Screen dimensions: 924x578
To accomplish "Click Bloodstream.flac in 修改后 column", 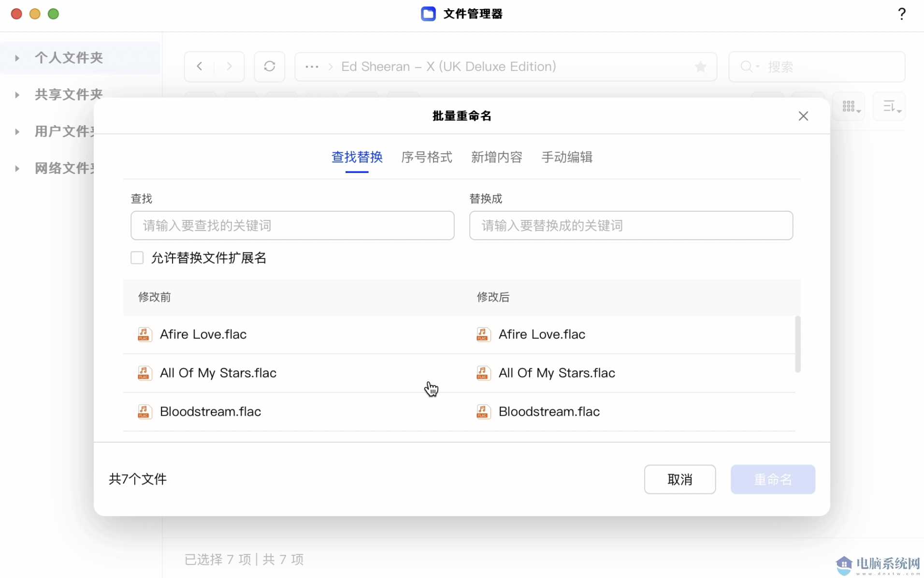I will point(549,411).
